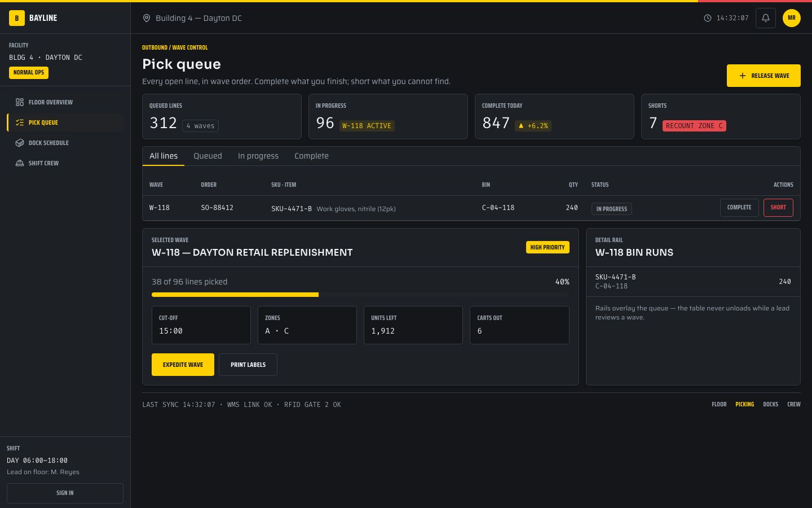Click the clock icon beside 14:32:07

[x=708, y=18]
